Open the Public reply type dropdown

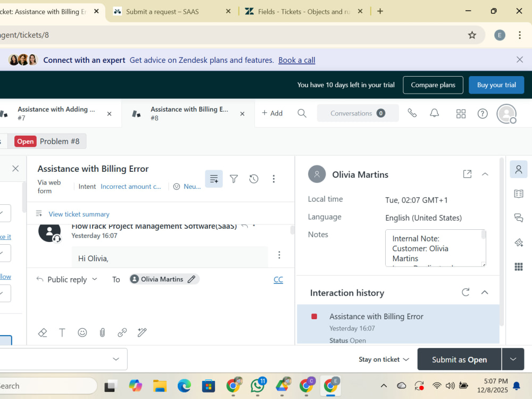click(x=67, y=279)
